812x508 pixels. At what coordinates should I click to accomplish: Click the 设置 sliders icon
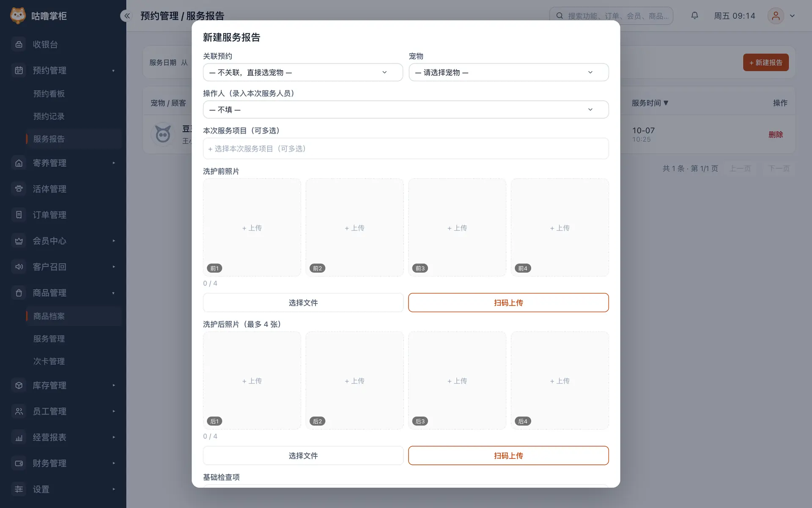(19, 489)
